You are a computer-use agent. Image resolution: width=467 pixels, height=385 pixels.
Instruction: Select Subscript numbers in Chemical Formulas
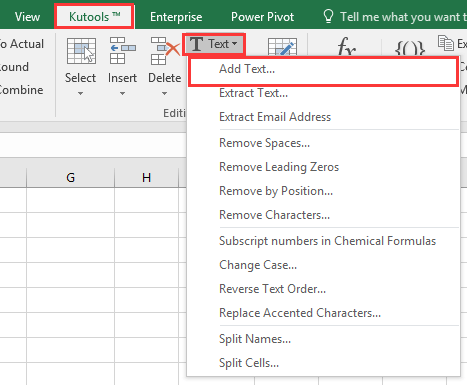[x=323, y=241]
